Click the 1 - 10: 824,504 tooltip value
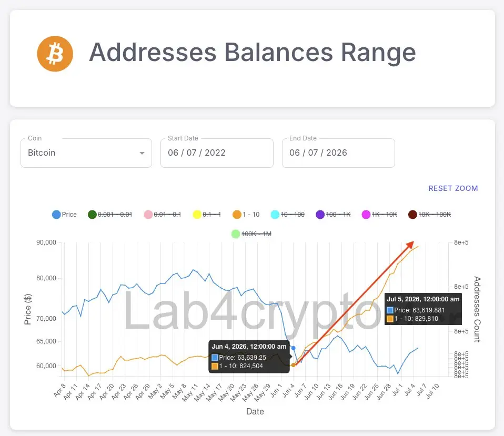Screen dimensions: 504x436 tap(241, 366)
